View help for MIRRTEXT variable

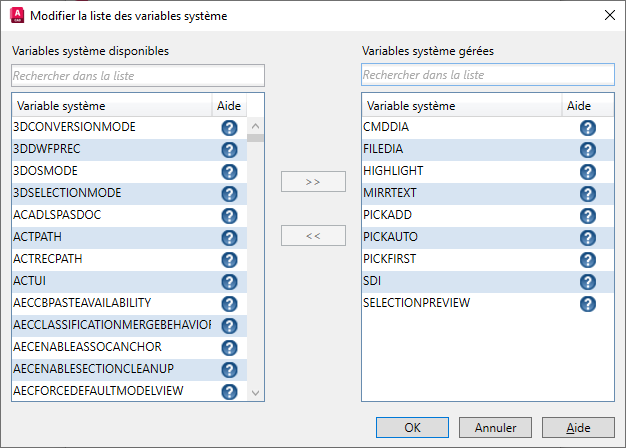tap(588, 194)
